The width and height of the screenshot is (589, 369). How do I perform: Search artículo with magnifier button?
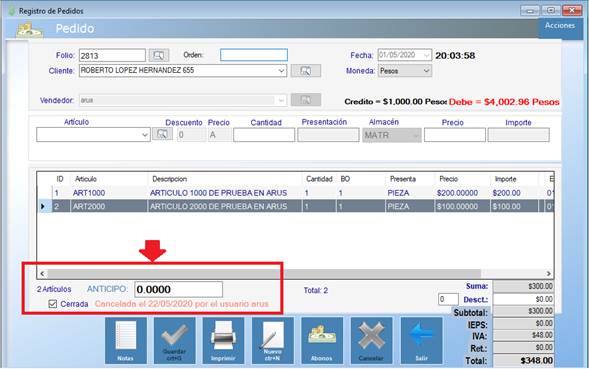(162, 134)
